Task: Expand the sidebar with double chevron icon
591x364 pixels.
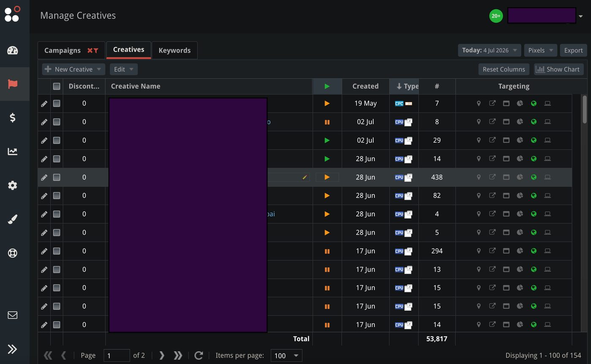Action: coord(13,349)
